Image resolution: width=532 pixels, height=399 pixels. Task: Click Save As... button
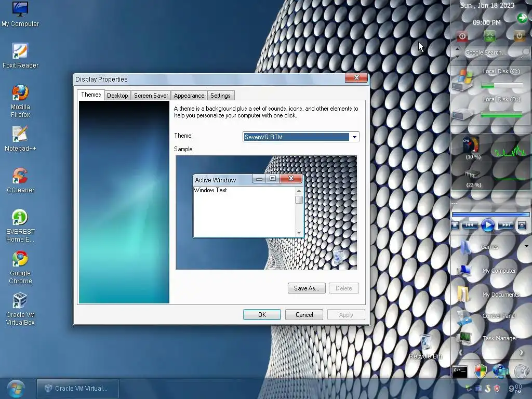307,288
